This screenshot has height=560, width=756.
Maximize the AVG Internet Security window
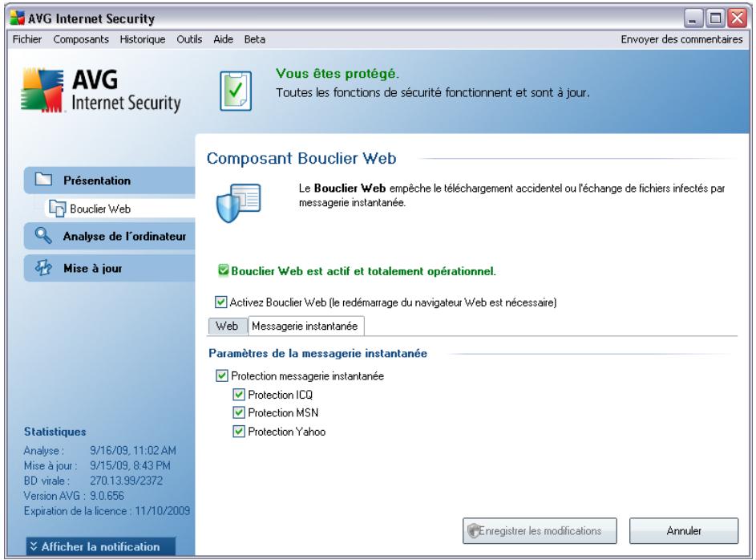(715, 18)
